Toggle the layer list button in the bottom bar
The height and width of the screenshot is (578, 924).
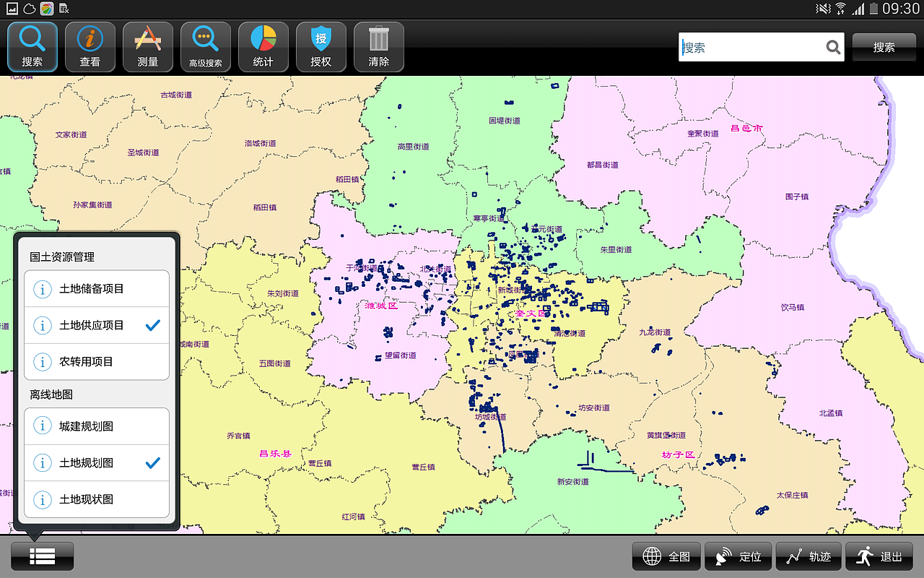coord(43,556)
